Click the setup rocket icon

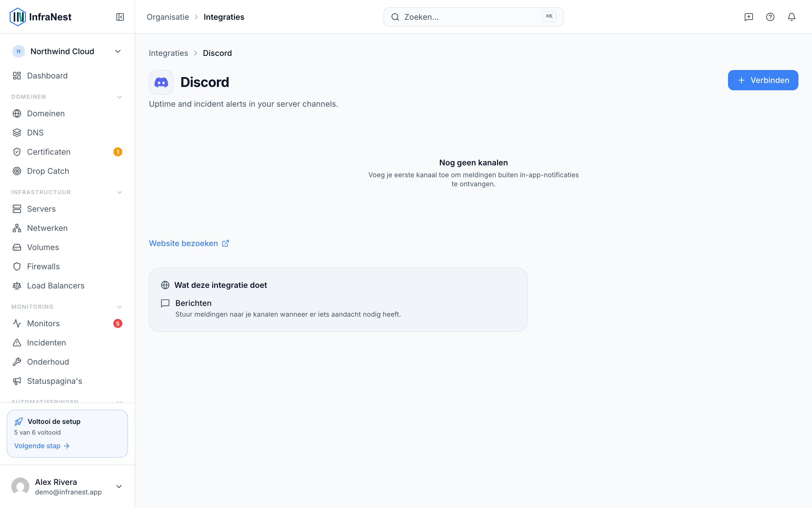pyautogui.click(x=19, y=421)
